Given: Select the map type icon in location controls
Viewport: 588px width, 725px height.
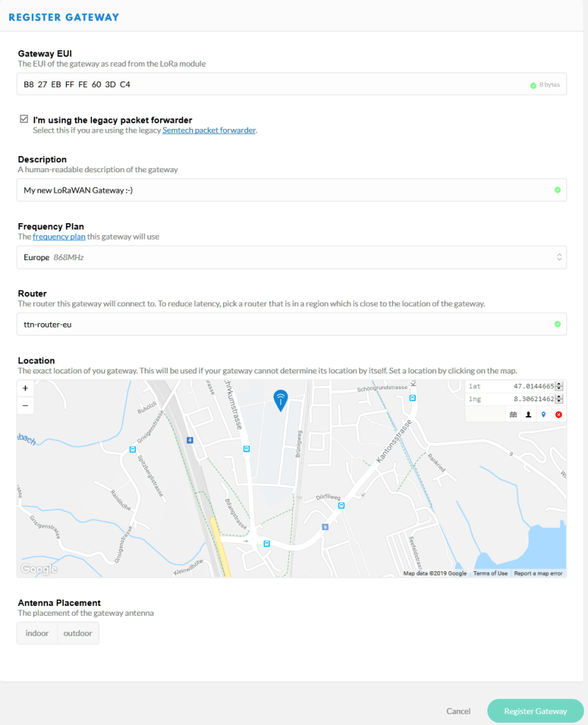Looking at the screenshot, I should (x=514, y=414).
